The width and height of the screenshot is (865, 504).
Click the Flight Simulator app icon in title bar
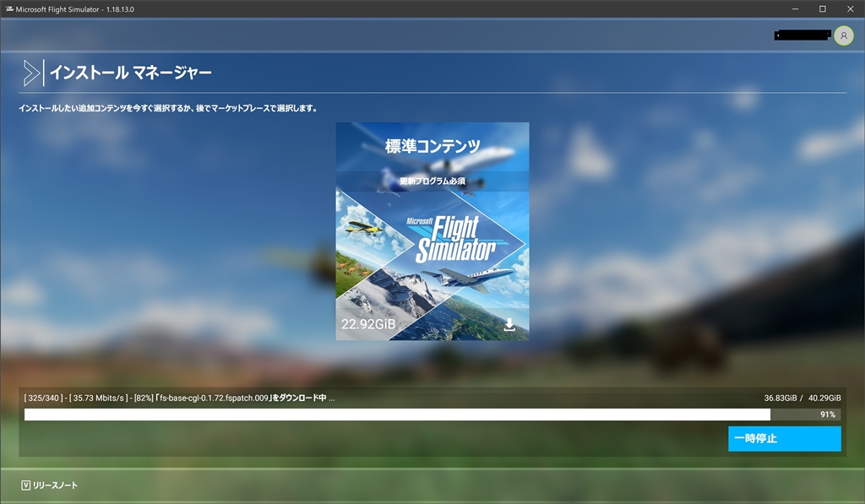[8, 8]
